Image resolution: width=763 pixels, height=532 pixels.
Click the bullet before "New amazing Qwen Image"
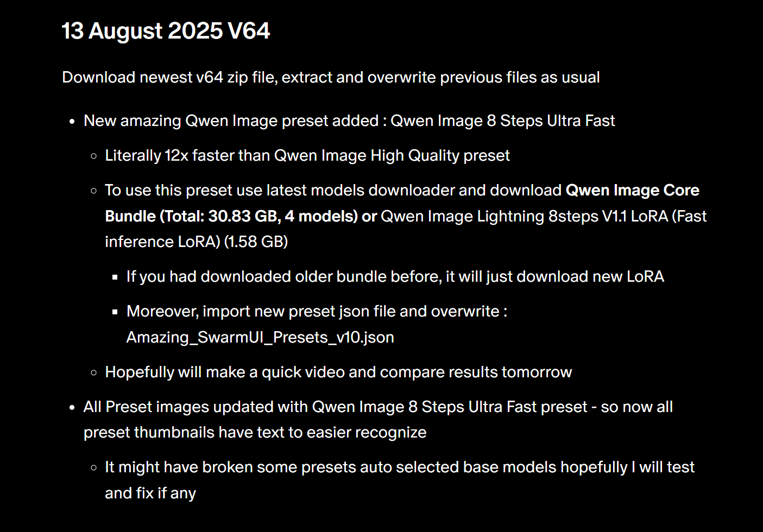72,122
